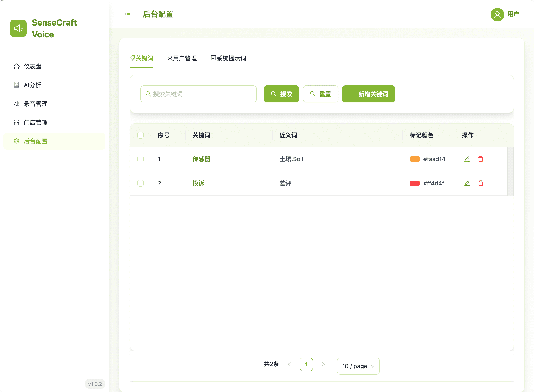Click the orange #faad14 color swatch

point(415,159)
